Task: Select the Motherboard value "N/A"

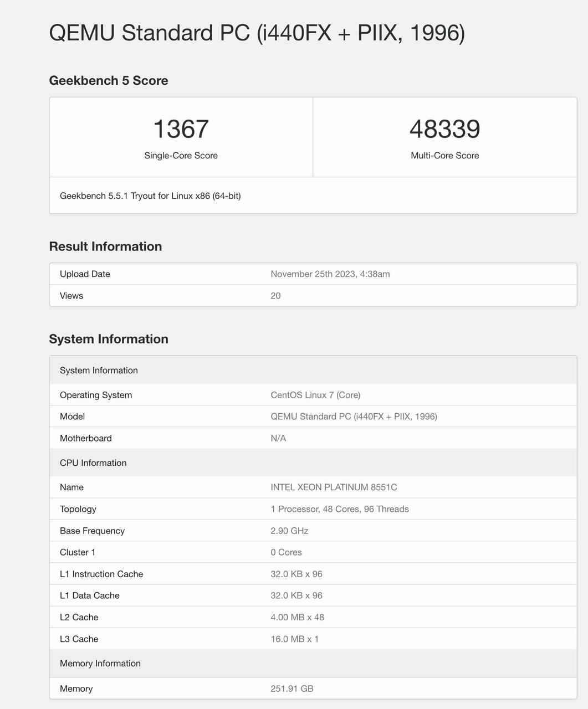Action: pyautogui.click(x=278, y=438)
